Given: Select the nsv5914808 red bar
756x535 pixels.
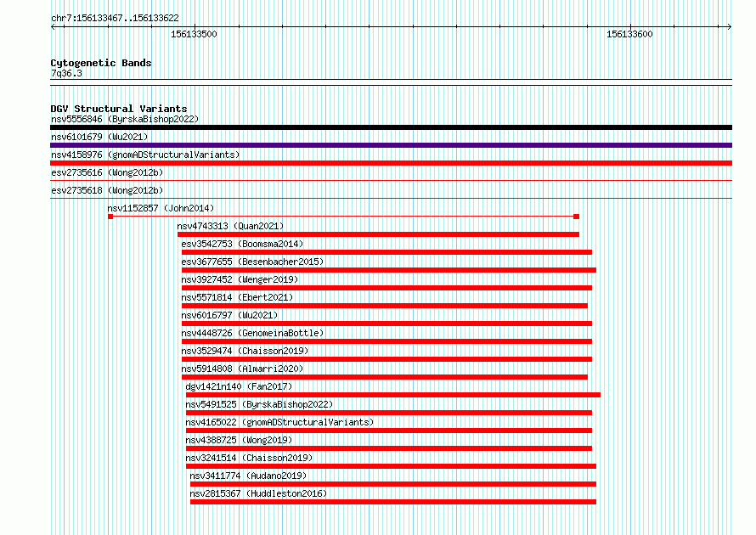Looking at the screenshot, I should (385, 377).
